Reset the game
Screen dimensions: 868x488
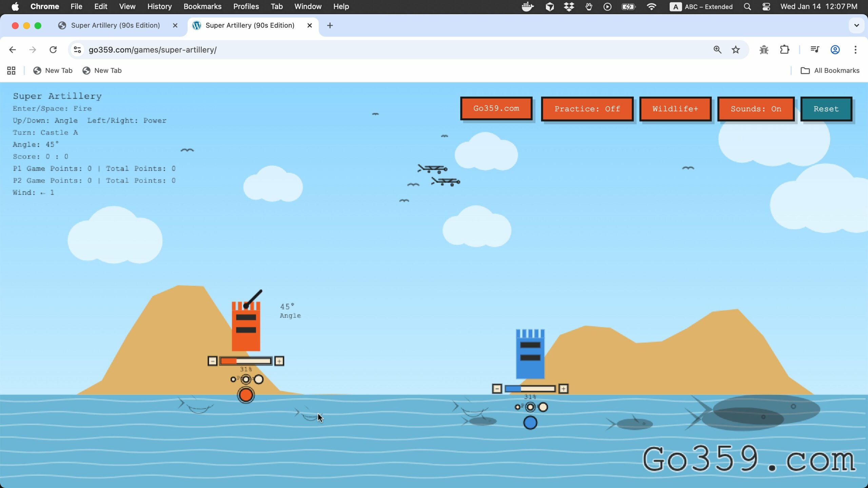click(826, 109)
